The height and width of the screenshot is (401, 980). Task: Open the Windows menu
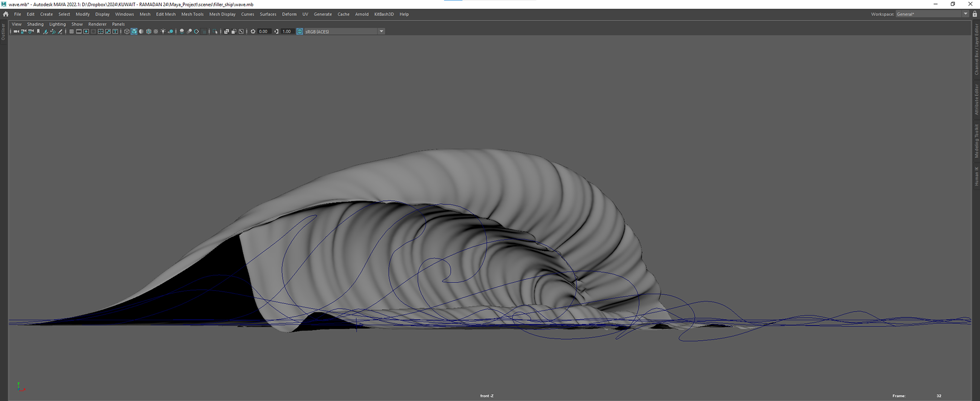pos(125,14)
